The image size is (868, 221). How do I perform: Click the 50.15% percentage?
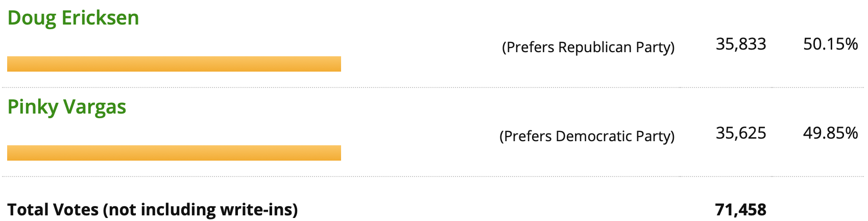pos(830,44)
